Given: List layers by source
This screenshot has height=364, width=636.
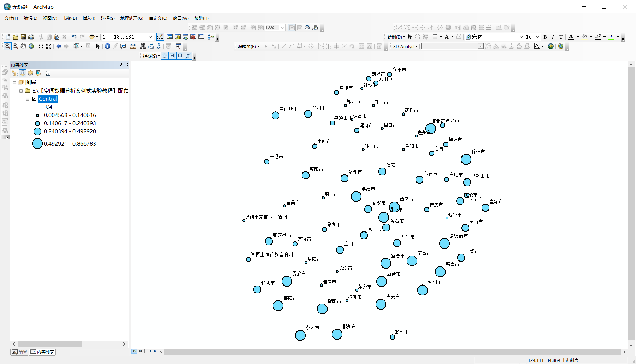Looking at the screenshot, I should pos(23,73).
